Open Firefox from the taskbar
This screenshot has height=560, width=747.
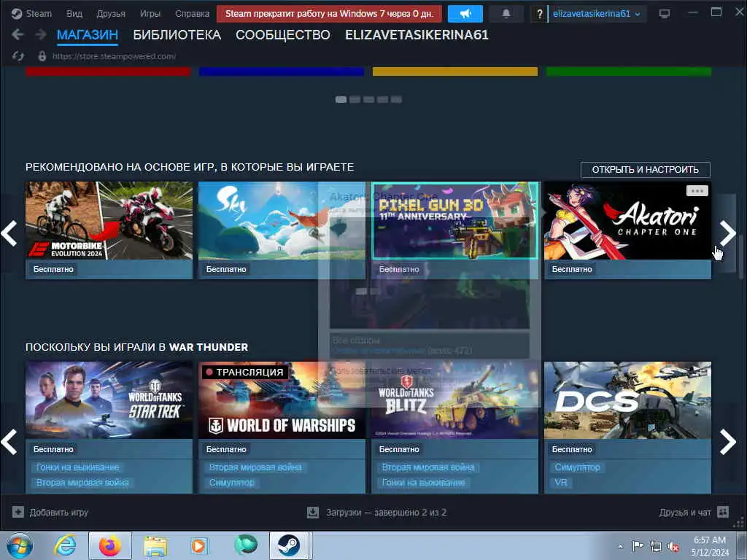[110, 545]
